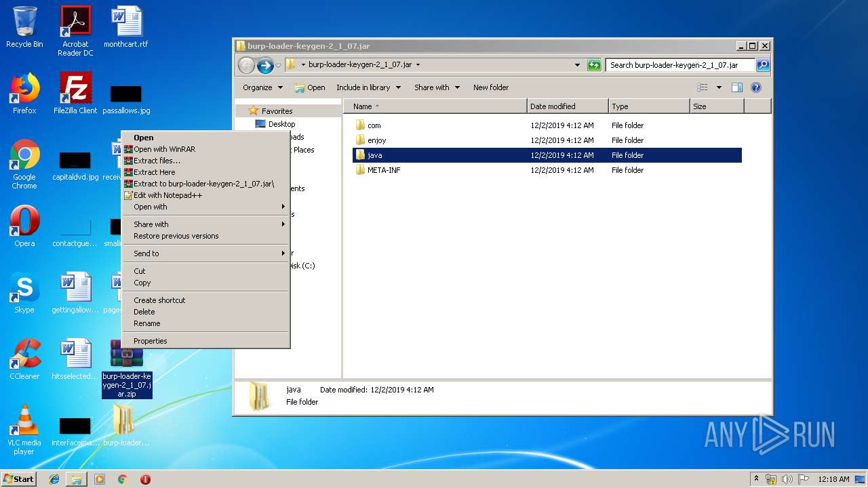
Task: Expand Include in library dropdown
Action: (x=368, y=87)
